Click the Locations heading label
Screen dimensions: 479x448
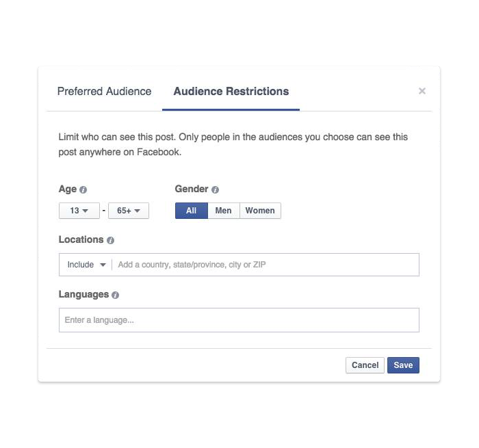coord(81,239)
